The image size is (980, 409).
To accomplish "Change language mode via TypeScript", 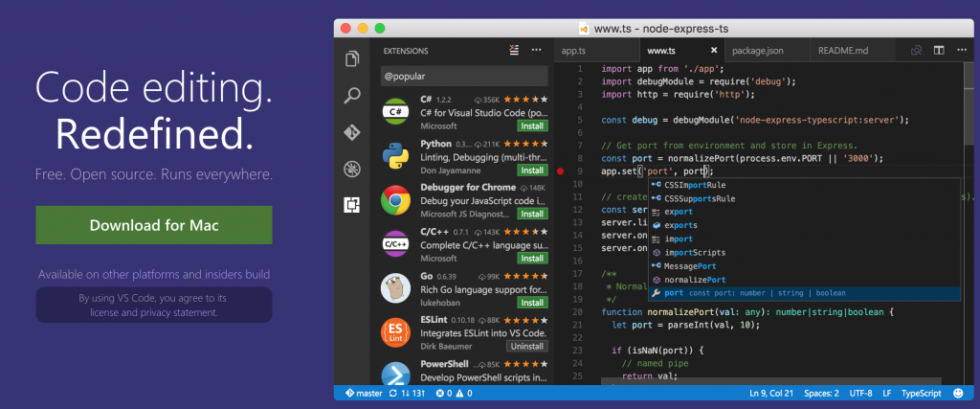I will (921, 394).
